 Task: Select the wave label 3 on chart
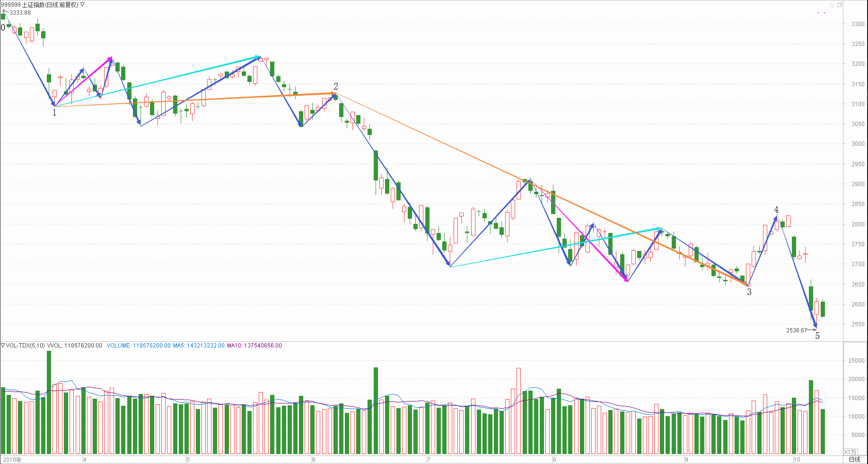coord(749,292)
